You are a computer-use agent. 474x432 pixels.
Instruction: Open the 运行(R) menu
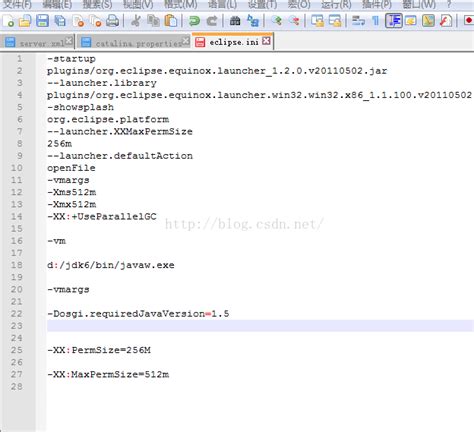[336, 5]
